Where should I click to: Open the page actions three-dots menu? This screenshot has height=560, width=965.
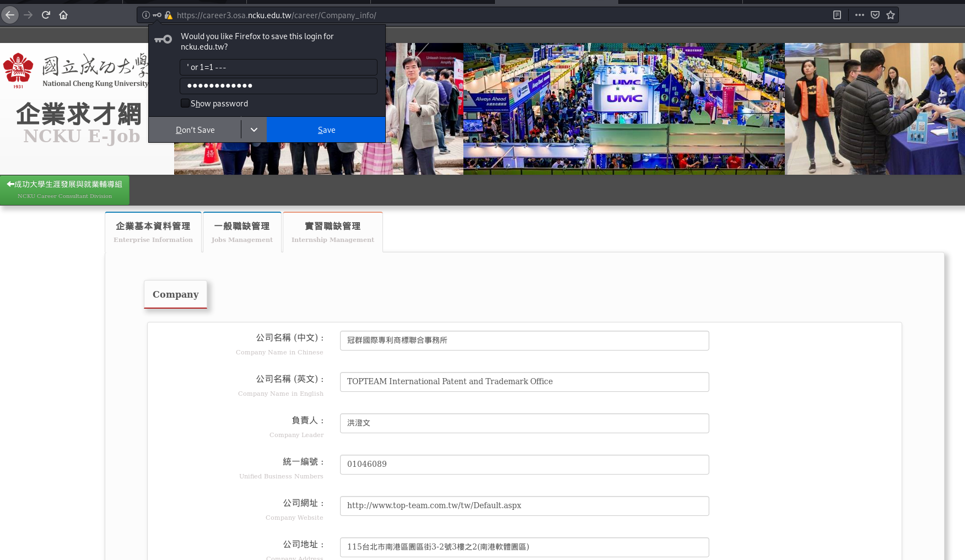tap(859, 15)
